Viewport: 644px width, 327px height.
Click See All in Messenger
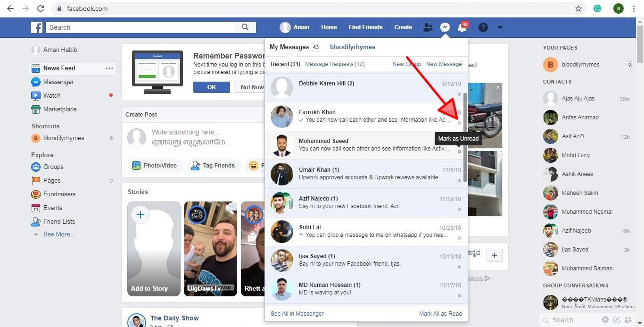[297, 314]
